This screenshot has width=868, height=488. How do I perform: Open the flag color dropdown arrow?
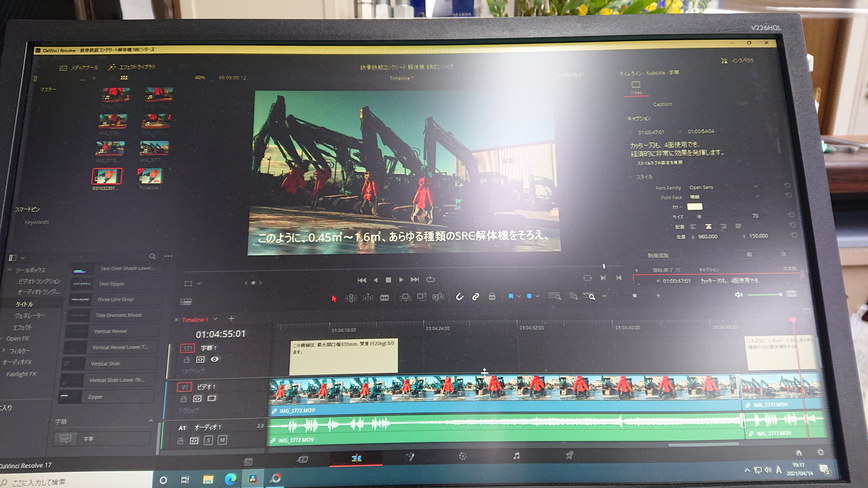[519, 296]
